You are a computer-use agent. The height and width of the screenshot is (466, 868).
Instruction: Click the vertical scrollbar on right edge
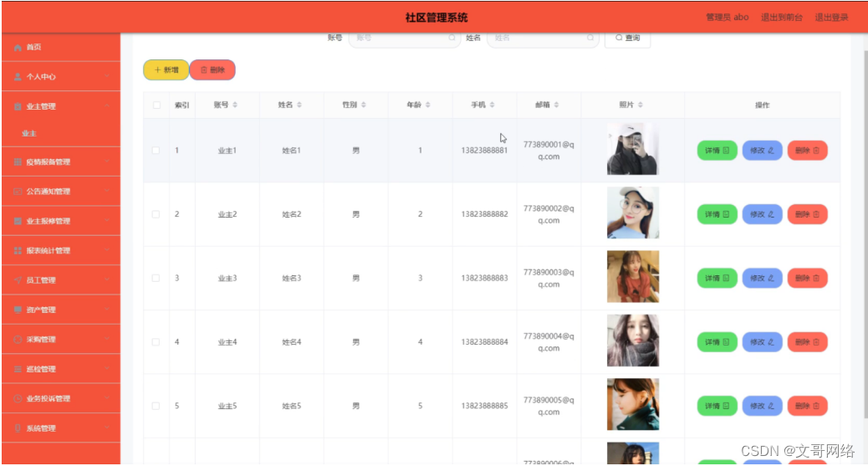pyautogui.click(x=865, y=233)
